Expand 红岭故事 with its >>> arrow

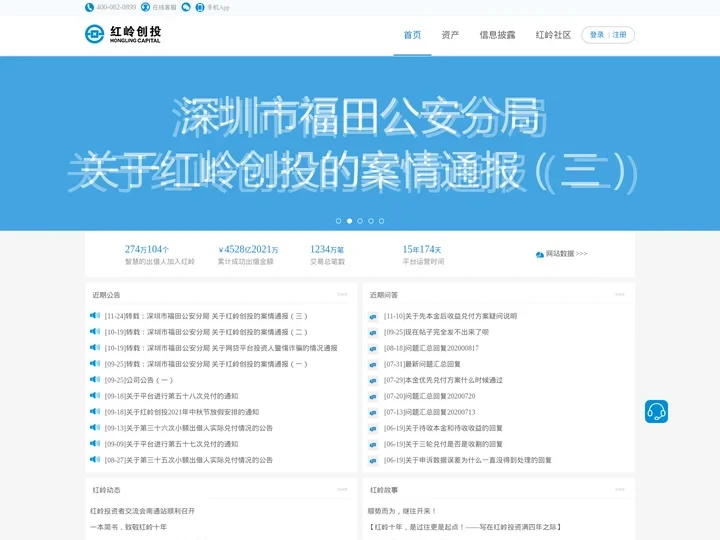pos(620,489)
